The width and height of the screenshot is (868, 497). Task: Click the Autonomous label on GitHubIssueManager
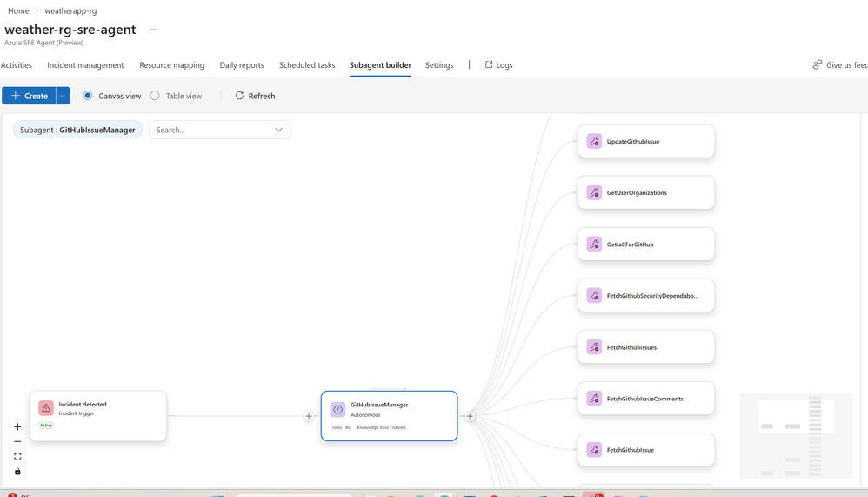(x=365, y=414)
